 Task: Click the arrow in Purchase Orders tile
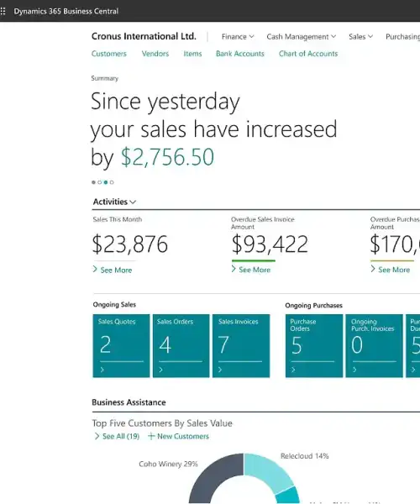293,370
